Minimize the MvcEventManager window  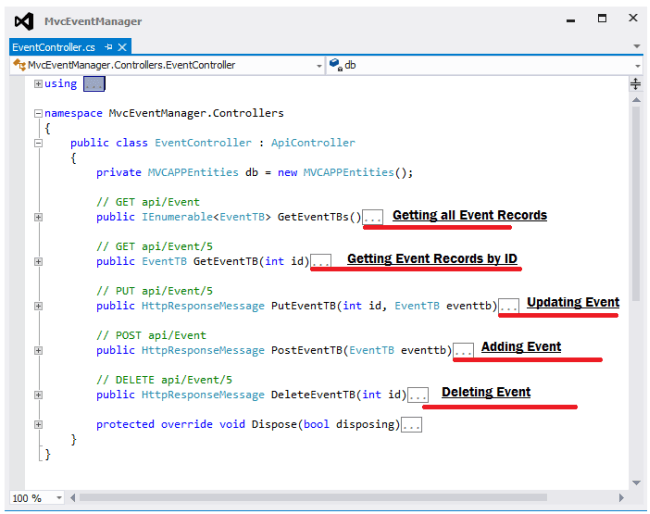coord(571,19)
